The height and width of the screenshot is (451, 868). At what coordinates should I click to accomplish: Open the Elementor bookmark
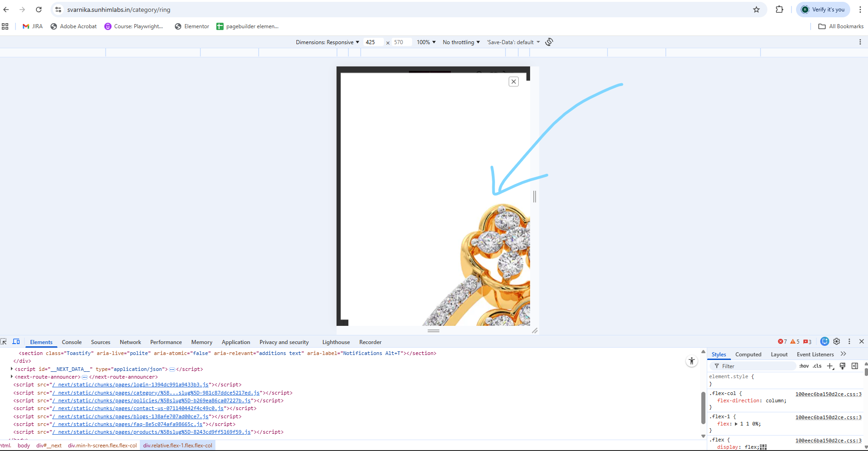192,26
